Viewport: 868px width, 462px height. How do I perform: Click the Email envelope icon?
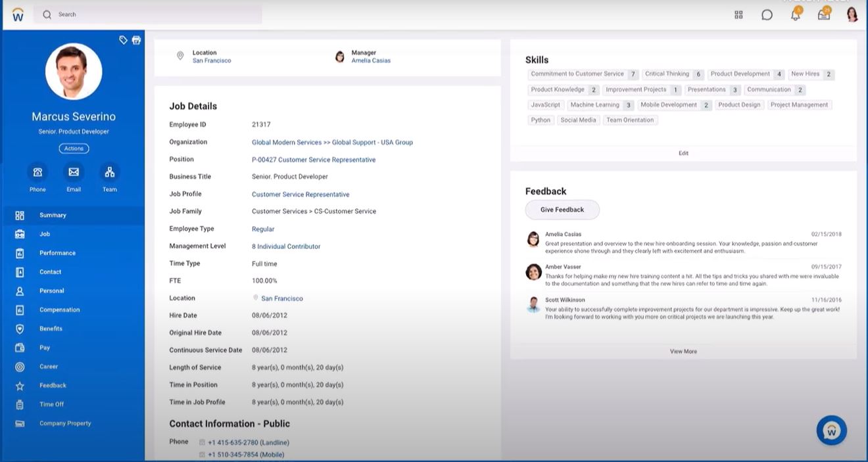[x=74, y=172]
